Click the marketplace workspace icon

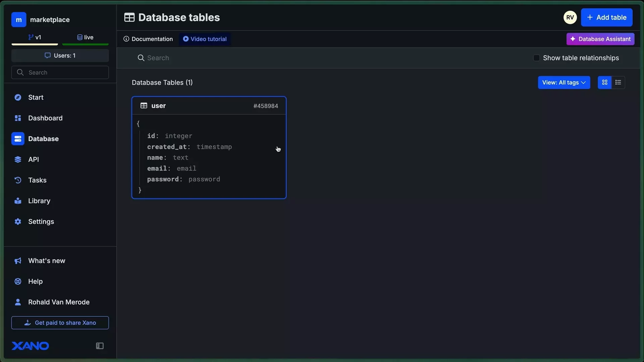point(18,19)
